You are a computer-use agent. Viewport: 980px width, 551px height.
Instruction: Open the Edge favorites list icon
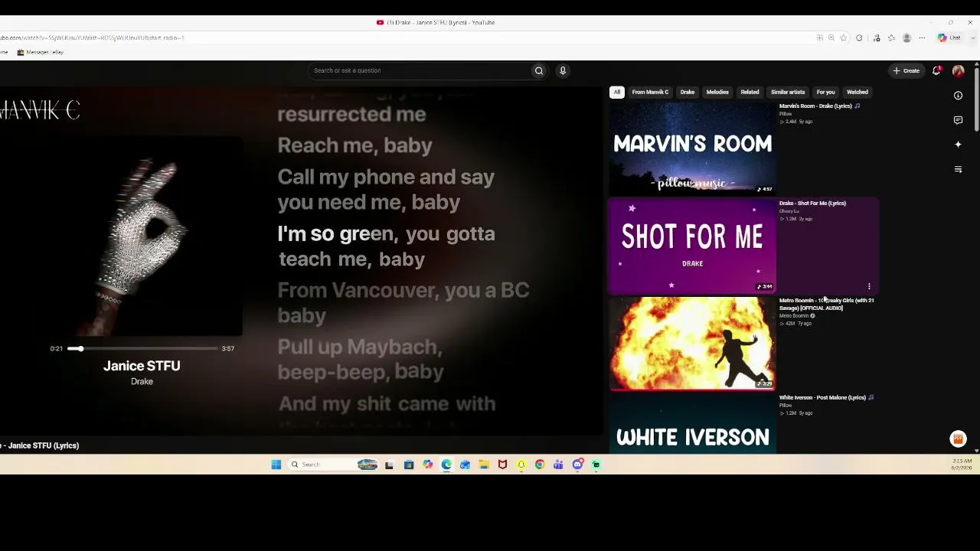point(891,37)
